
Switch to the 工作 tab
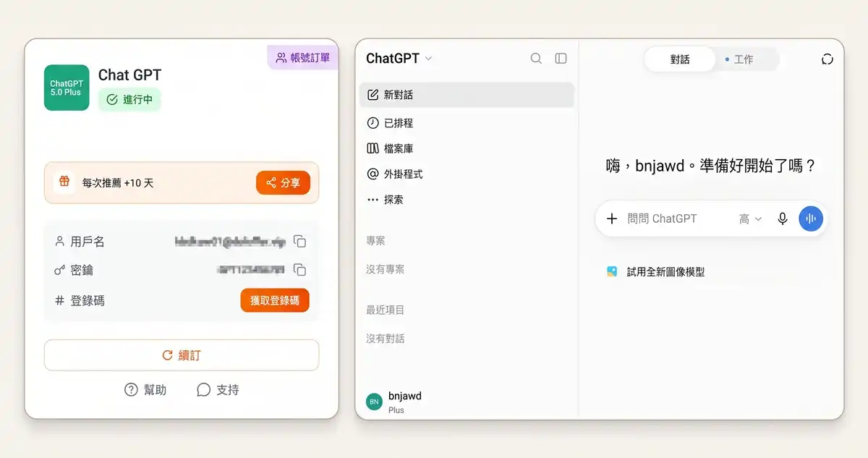739,59
